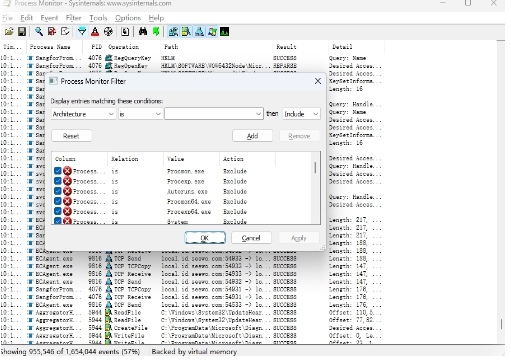Click the Result column header
The image size is (511, 363).
[286, 47]
